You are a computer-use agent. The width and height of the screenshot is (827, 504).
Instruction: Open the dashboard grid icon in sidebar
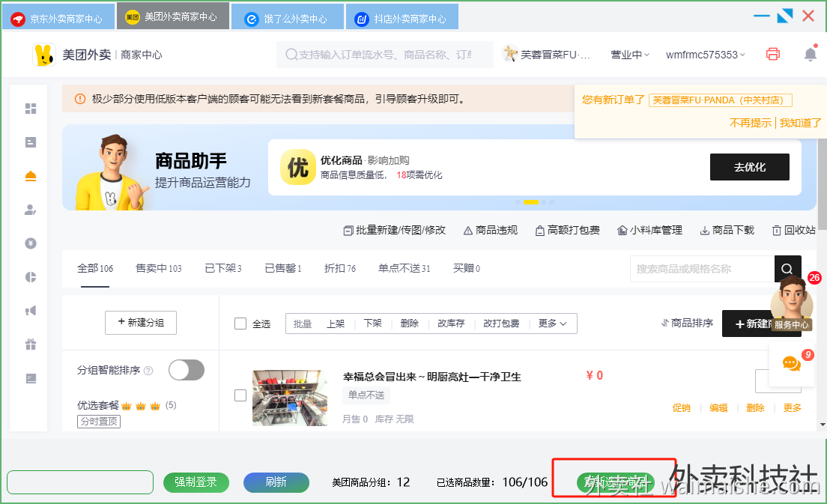click(31, 109)
